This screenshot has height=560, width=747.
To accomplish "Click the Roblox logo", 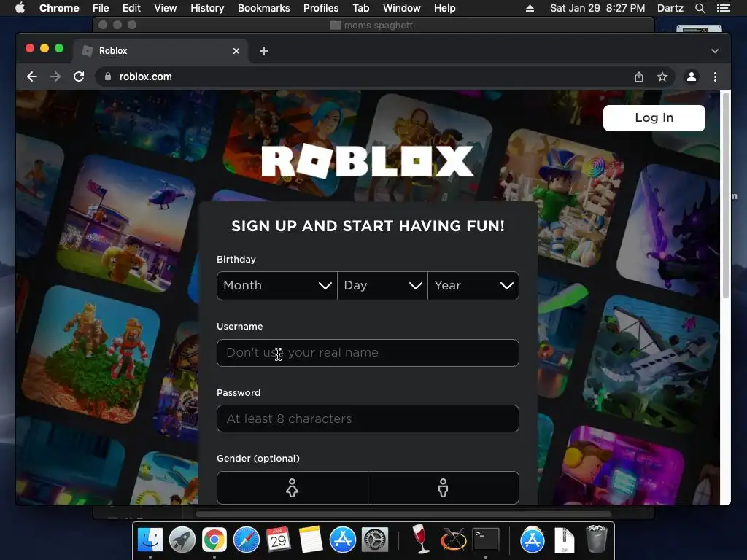I will point(368,162).
